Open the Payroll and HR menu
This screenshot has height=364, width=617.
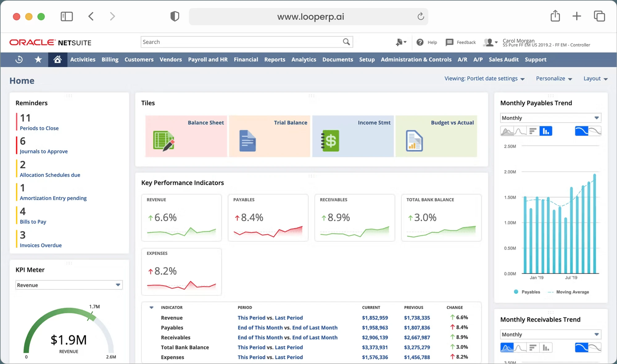pos(208,59)
